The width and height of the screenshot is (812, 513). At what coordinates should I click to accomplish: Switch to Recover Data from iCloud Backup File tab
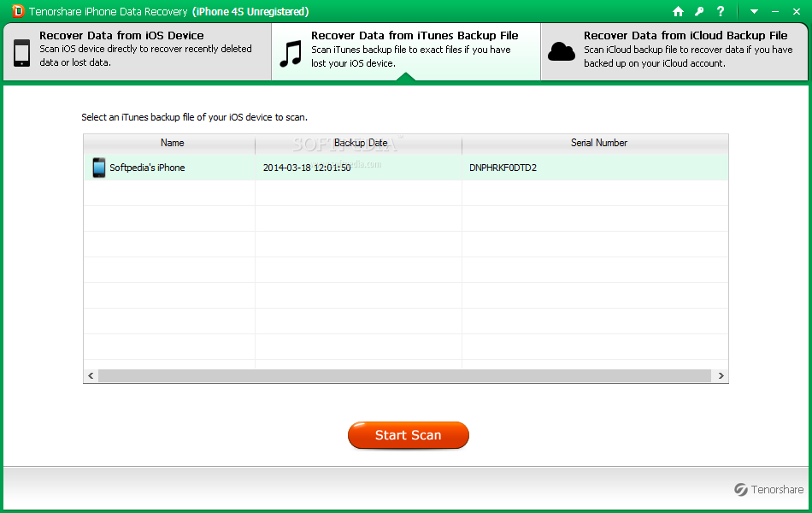pyautogui.click(x=674, y=51)
